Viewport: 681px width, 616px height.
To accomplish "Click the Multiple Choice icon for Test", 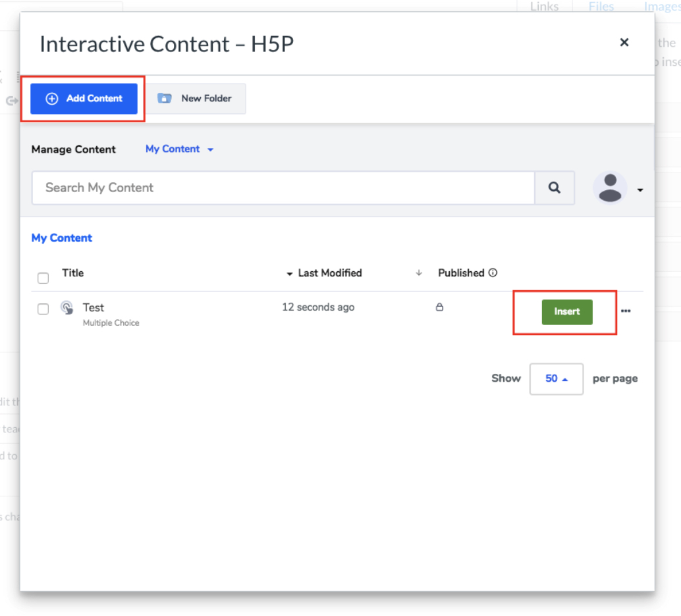I will [67, 308].
